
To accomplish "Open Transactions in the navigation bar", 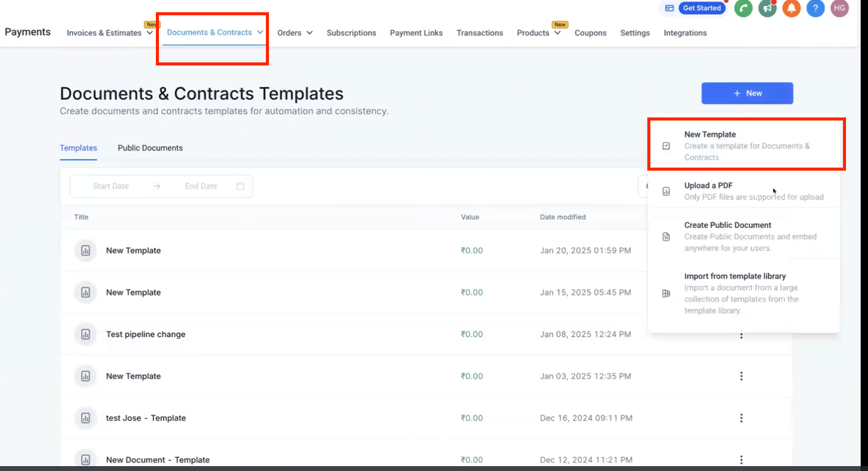I will click(x=480, y=33).
